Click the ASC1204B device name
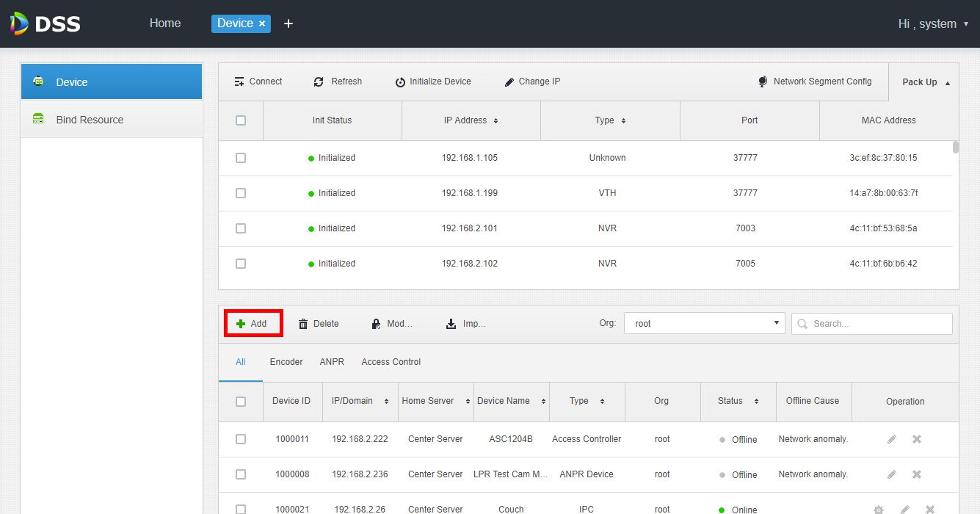The width and height of the screenshot is (980, 514). [x=511, y=439]
